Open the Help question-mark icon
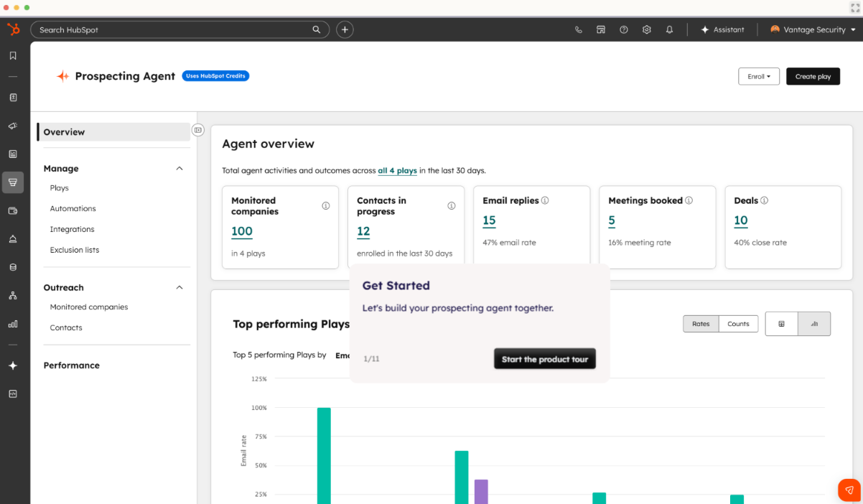The width and height of the screenshot is (863, 504). [x=624, y=29]
